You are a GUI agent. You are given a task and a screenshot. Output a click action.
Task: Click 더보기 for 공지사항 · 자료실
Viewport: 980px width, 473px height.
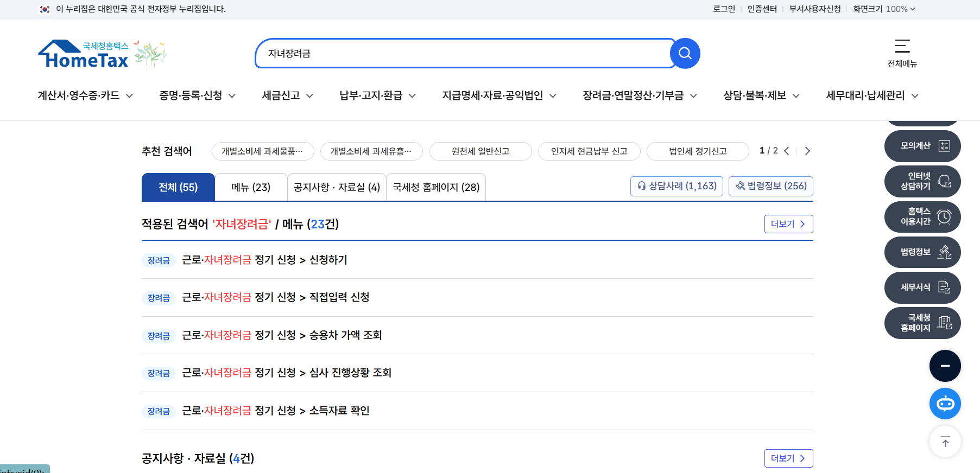point(788,458)
